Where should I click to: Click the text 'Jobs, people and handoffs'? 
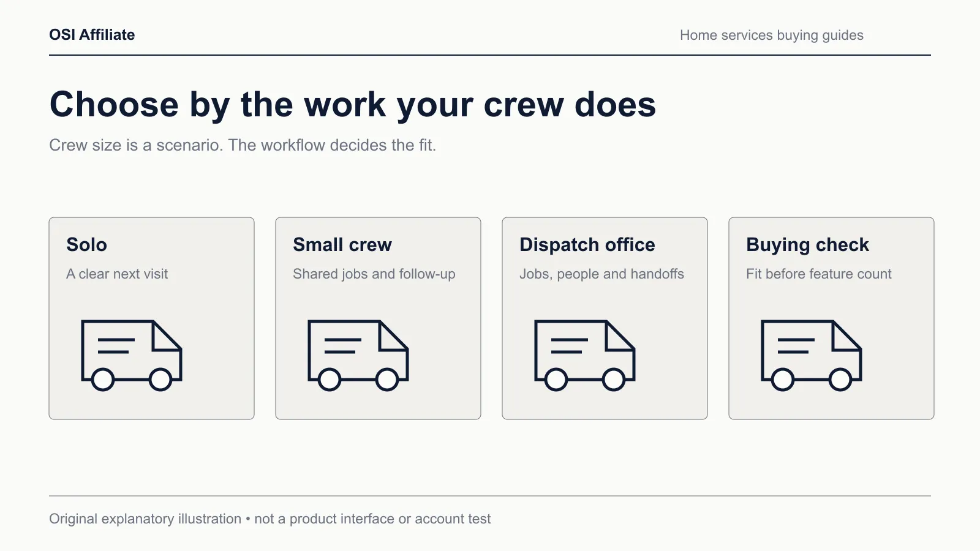pyautogui.click(x=601, y=274)
